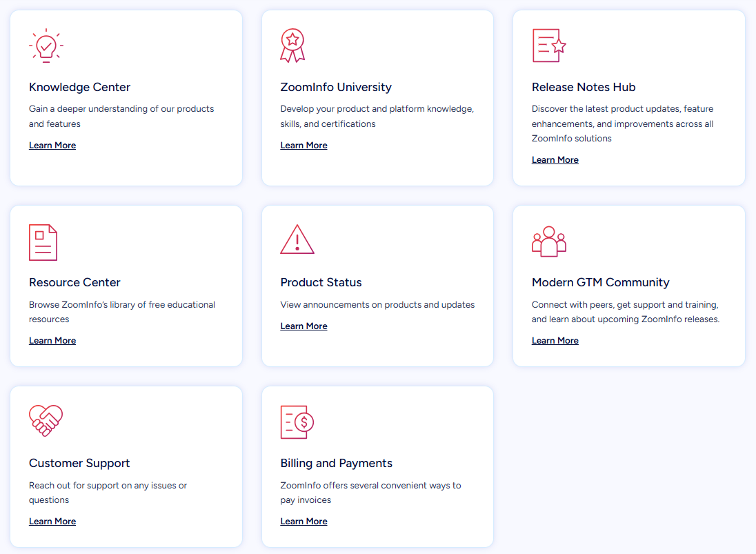The image size is (756, 554).
Task: Open Learn More under Billing and Payments
Action: (304, 522)
